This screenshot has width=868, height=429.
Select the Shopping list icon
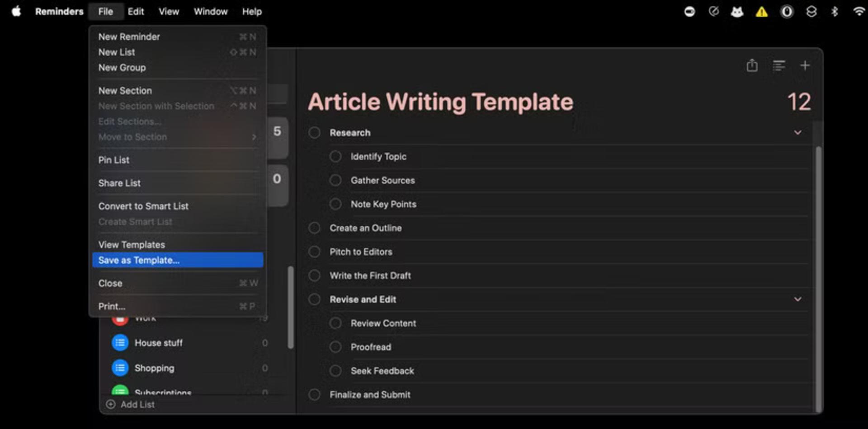coord(120,368)
